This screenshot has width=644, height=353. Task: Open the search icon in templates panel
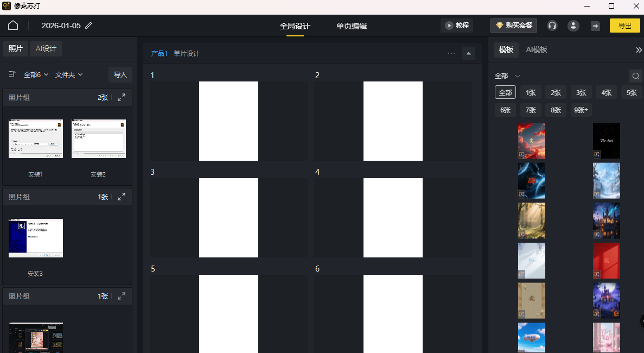click(x=635, y=75)
